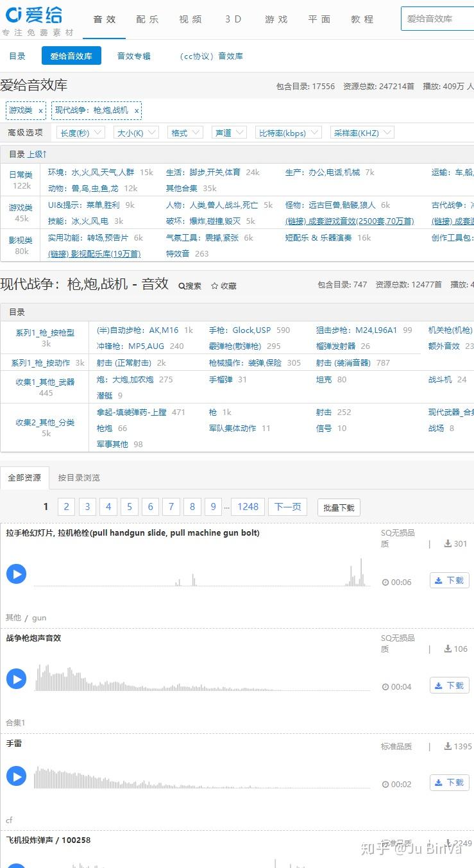Click the 搜索 magnifier icon
This screenshot has height=868, width=474.
182,286
